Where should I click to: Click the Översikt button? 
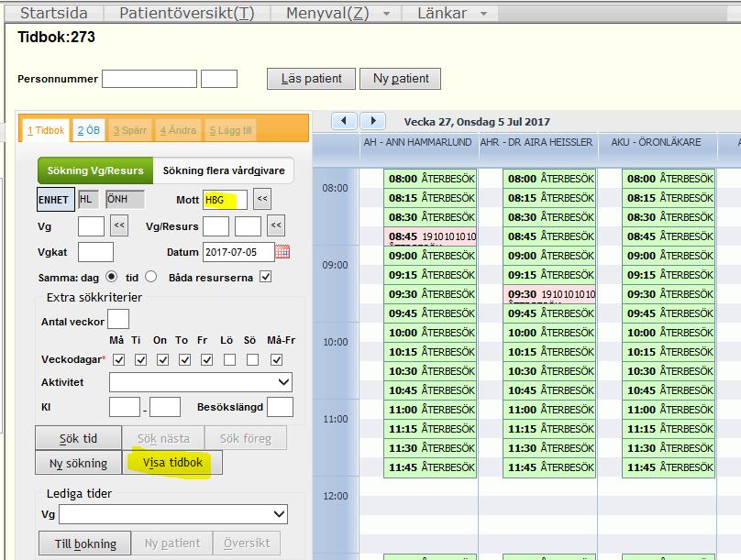247,544
